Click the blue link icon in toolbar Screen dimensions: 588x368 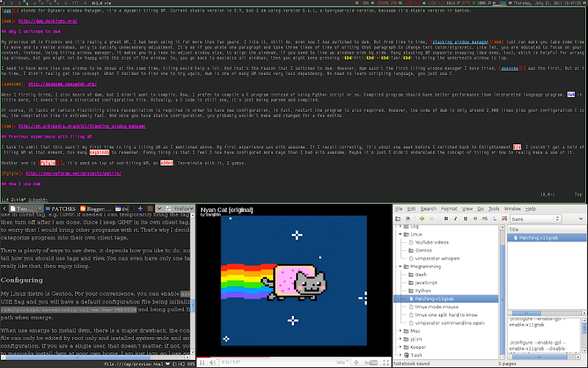(x=495, y=219)
